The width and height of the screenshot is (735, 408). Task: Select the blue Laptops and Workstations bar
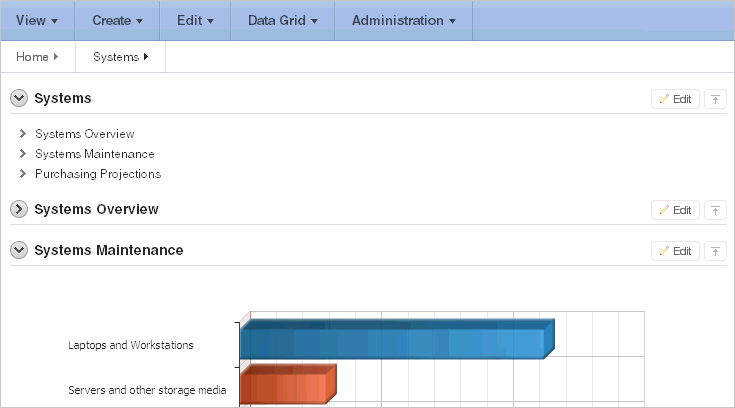coord(397,340)
